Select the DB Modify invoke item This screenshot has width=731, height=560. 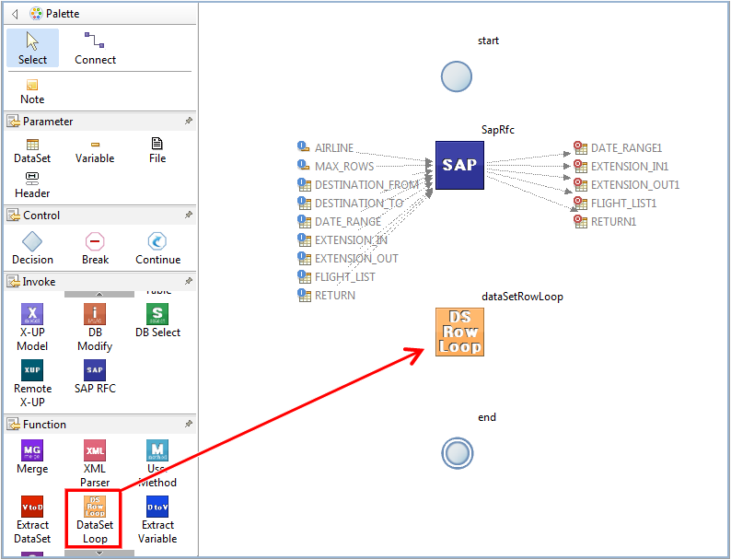[x=95, y=327]
